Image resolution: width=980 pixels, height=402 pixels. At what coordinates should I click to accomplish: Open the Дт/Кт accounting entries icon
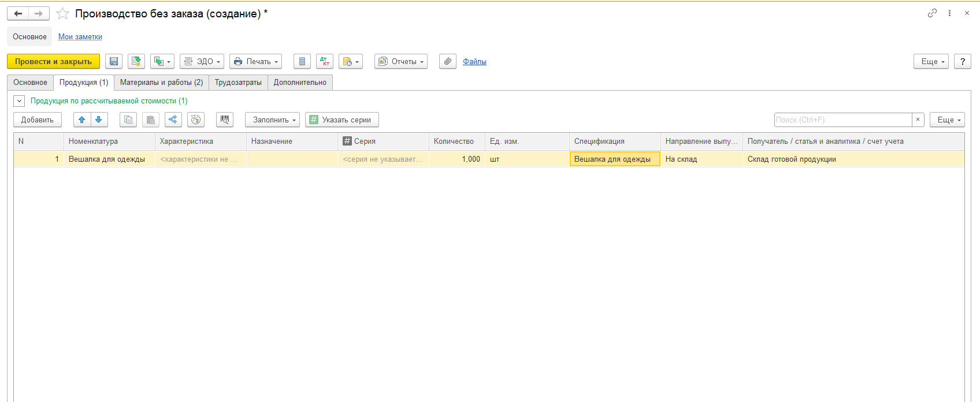324,61
